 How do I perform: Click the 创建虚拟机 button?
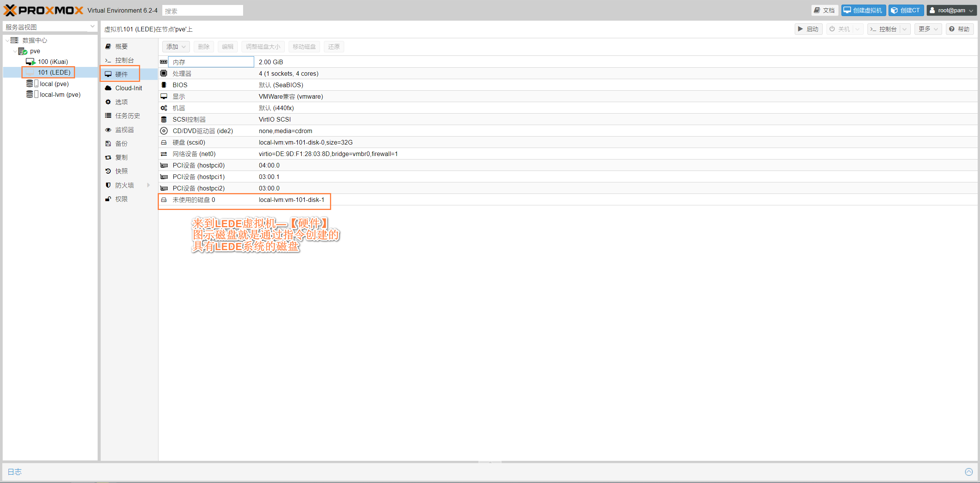(x=863, y=10)
